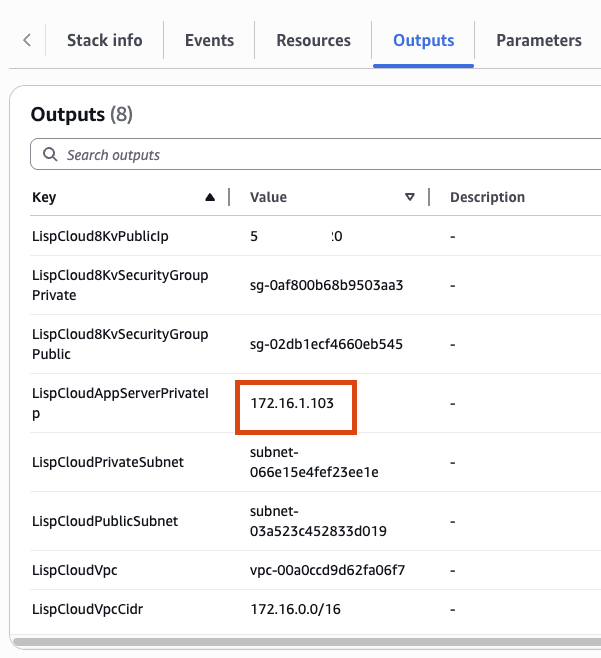601x658 pixels.
Task: Click the left chevron to scroll tabs back
Action: (27, 40)
